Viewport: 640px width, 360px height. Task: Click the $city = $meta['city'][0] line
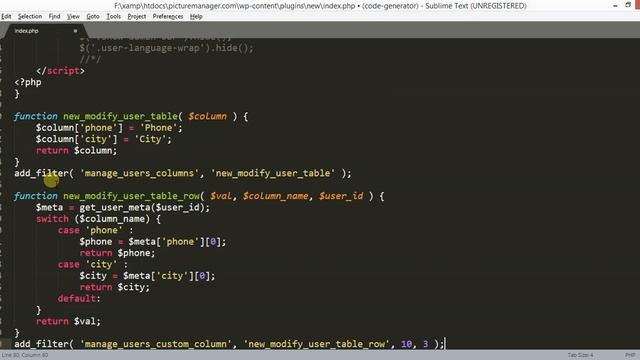pos(147,276)
